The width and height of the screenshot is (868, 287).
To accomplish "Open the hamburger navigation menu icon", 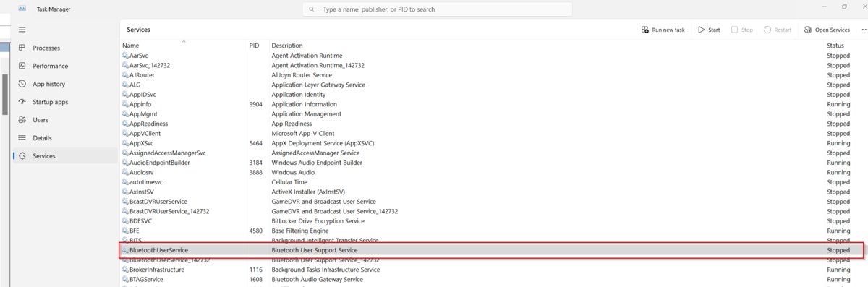I will [x=22, y=30].
